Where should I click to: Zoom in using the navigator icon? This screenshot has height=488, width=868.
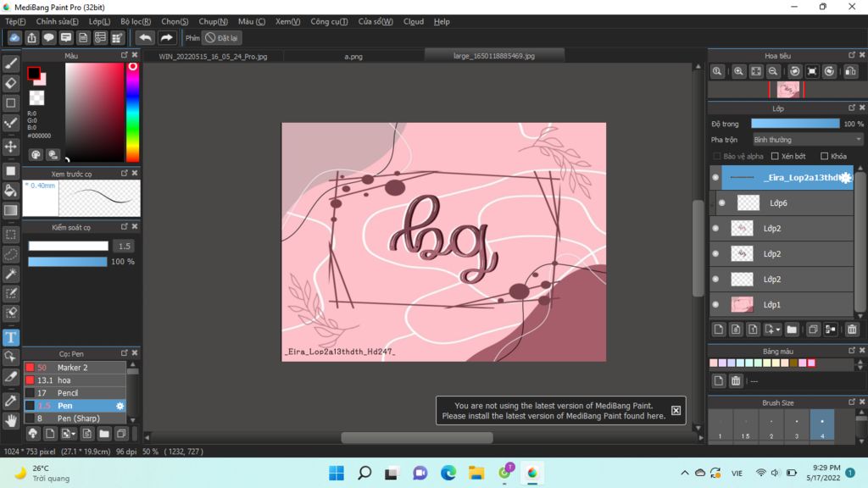click(x=738, y=71)
